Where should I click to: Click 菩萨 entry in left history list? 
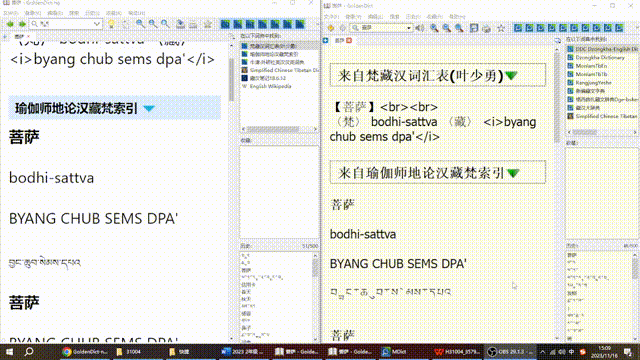click(246, 270)
